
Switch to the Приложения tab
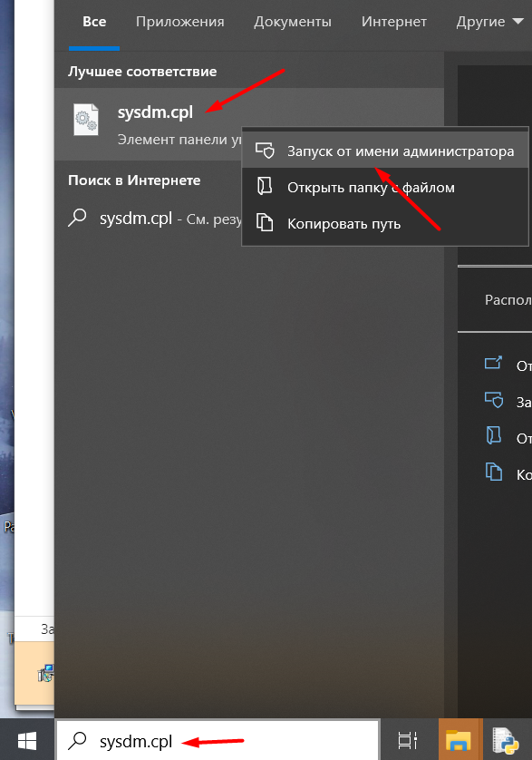[179, 22]
